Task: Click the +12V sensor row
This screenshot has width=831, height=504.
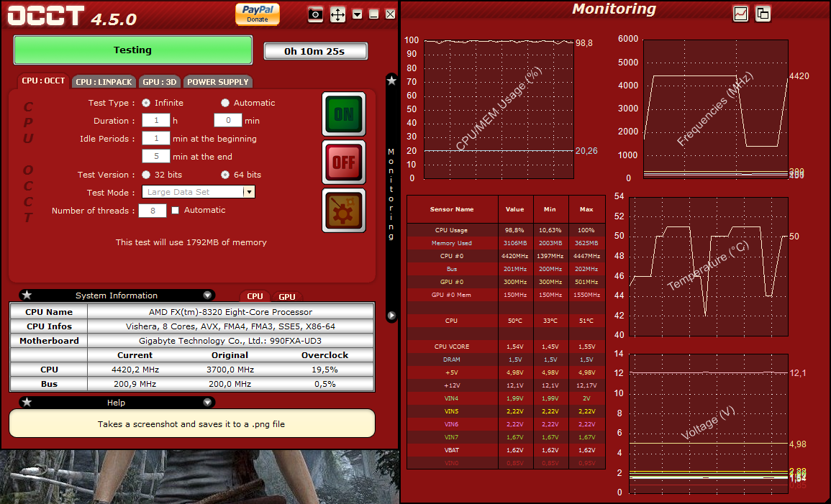Action: tap(506, 385)
